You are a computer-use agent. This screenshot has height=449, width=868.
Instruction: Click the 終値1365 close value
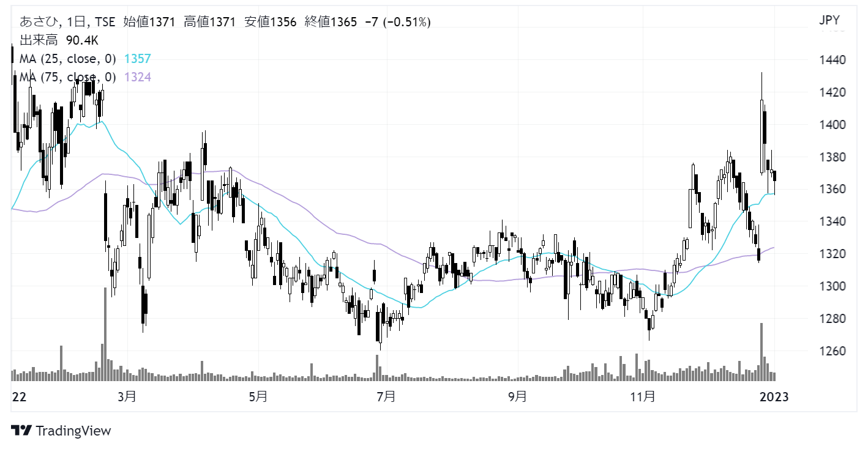point(330,22)
